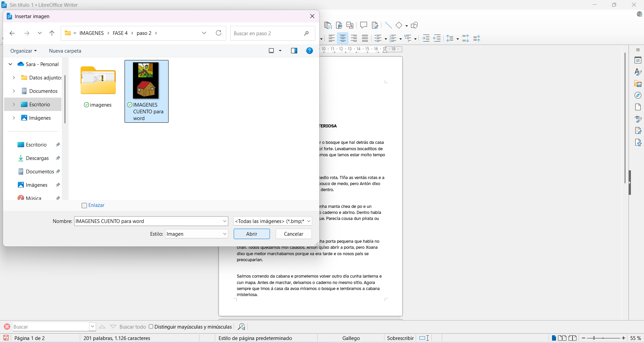The height and width of the screenshot is (343, 644).
Task: Click the Cancelar button
Action: tap(293, 234)
